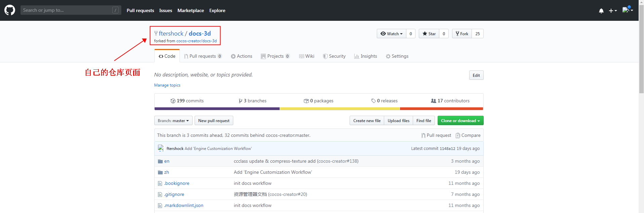This screenshot has height=213, width=644.
Task: Switch to the Security tab
Action: (x=334, y=56)
